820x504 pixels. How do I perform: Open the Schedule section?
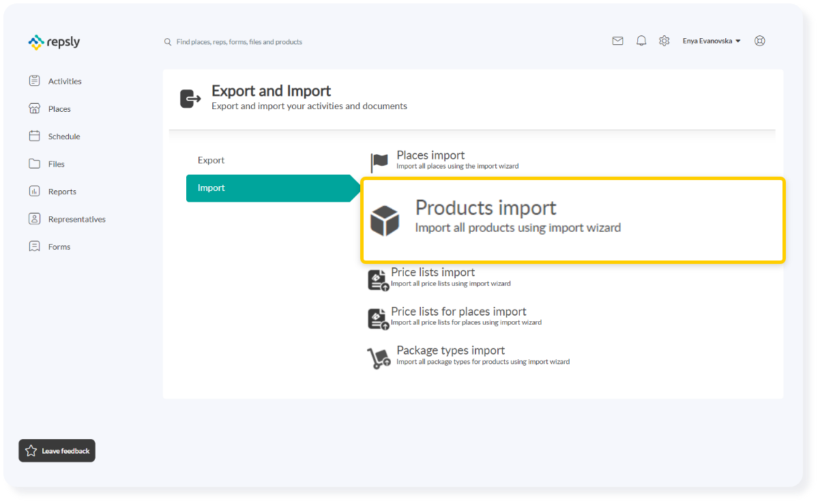[64, 136]
